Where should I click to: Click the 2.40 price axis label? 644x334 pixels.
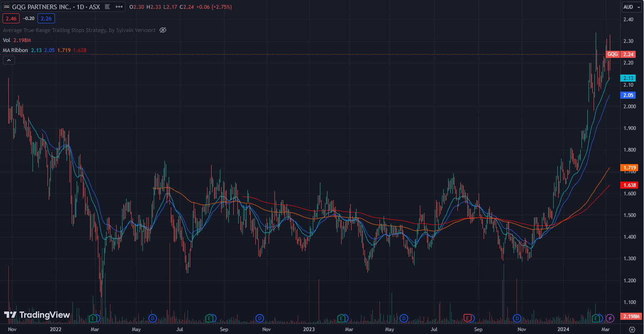(628, 20)
